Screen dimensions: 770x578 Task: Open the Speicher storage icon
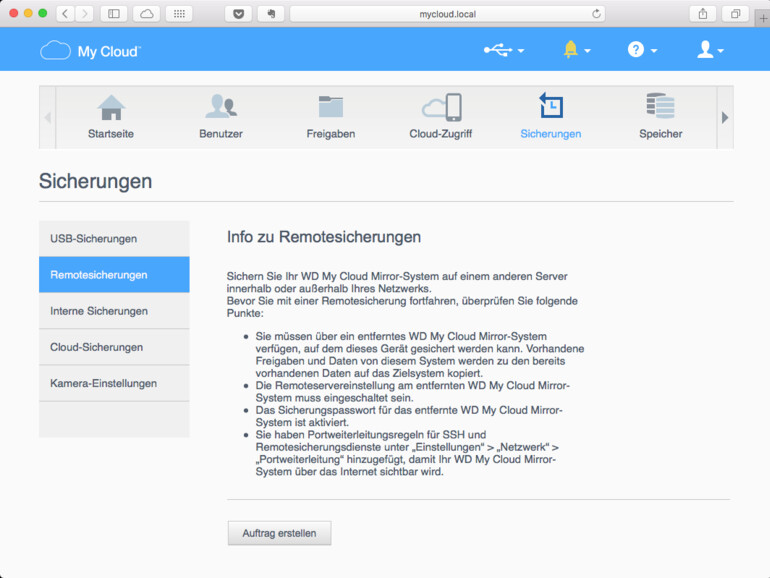660,106
